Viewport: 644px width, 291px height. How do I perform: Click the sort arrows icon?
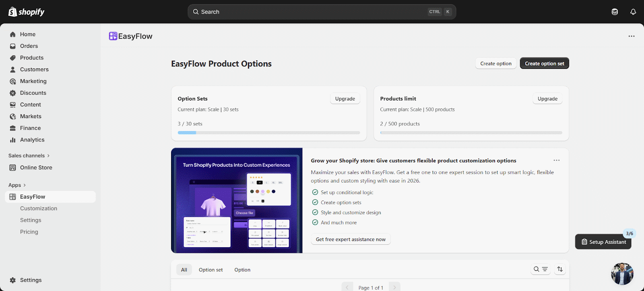560,269
